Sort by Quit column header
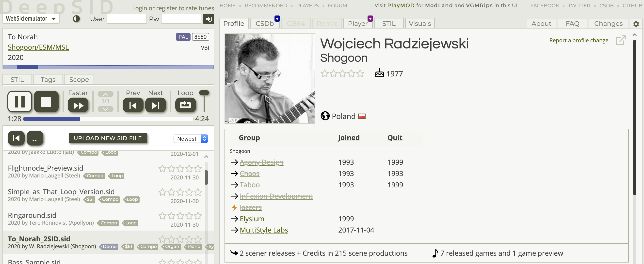Image resolution: width=644 pixels, height=264 pixels. coord(395,138)
